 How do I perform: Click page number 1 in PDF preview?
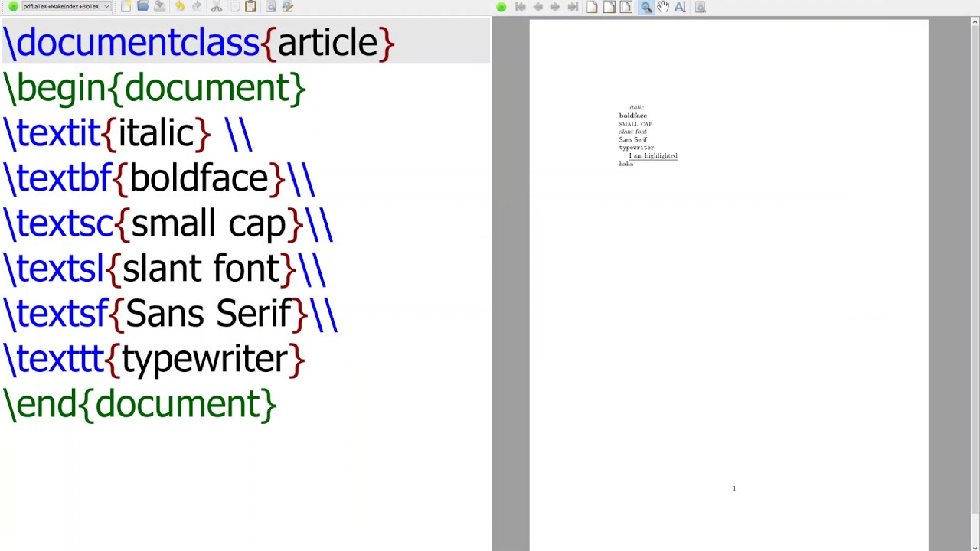(x=734, y=488)
